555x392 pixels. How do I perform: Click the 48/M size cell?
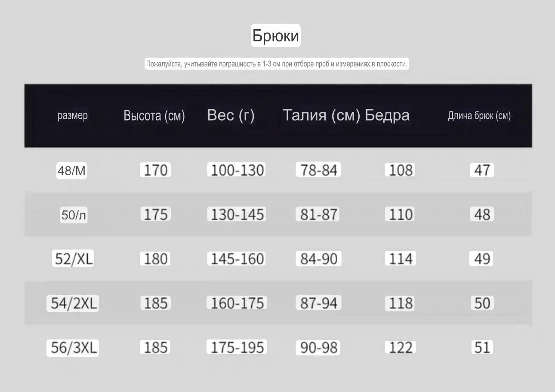71,171
